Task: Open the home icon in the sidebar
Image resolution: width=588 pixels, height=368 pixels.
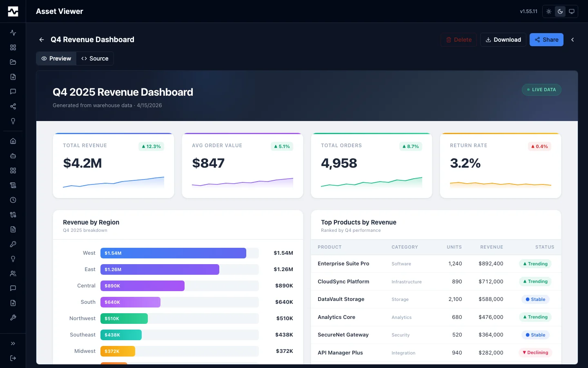Action: tap(13, 141)
